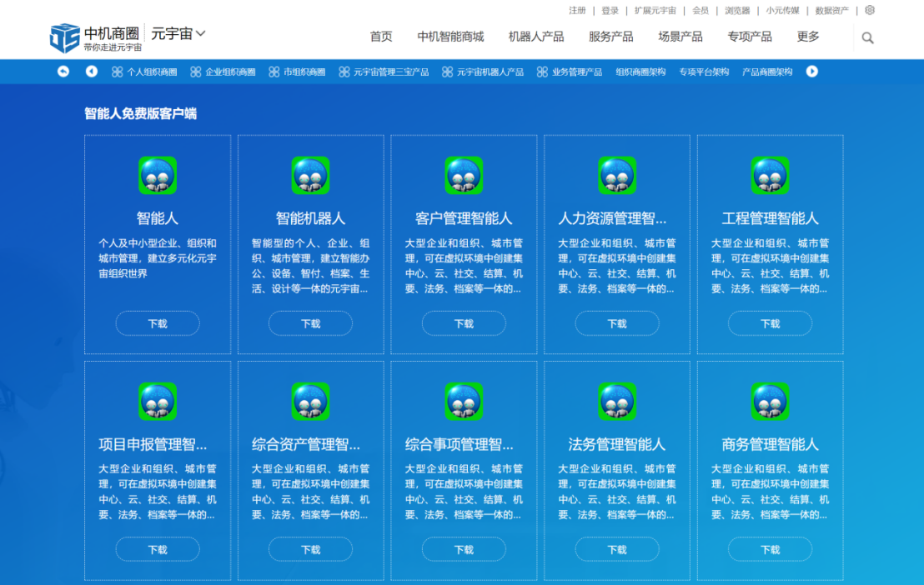This screenshot has width=924, height=585.
Task: Click the 智能人 app icon
Action: pyautogui.click(x=158, y=175)
